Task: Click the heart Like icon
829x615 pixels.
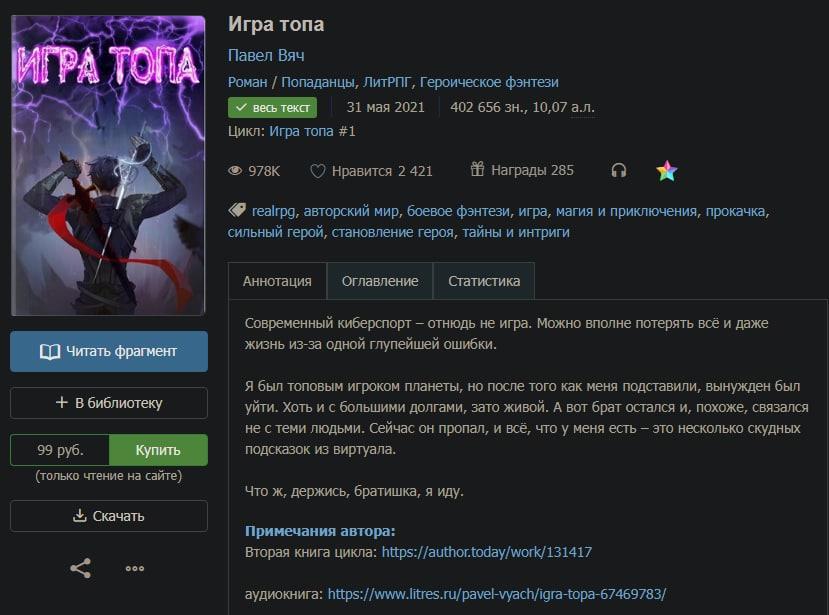Action: click(317, 171)
